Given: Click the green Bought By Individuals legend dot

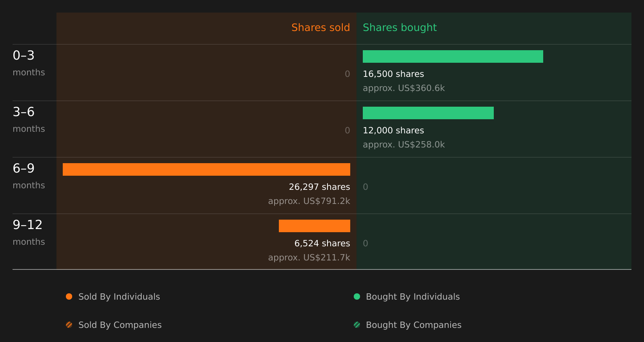Looking at the screenshot, I should point(357,297).
